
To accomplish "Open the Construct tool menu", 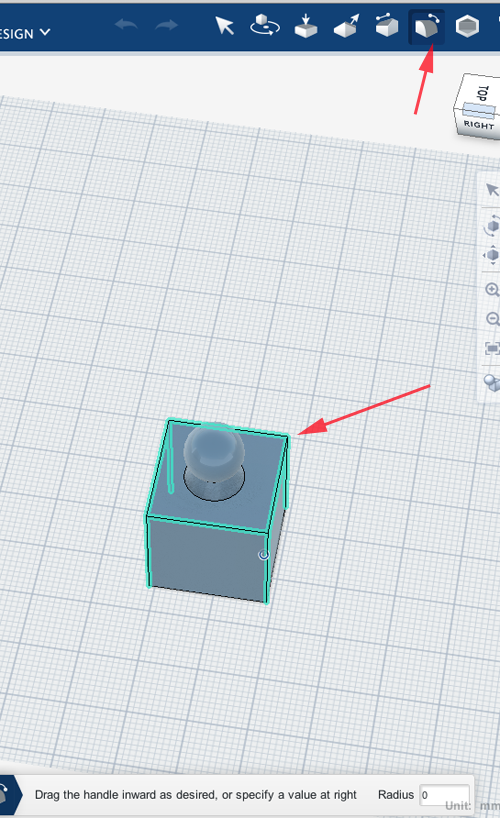I will click(x=386, y=26).
